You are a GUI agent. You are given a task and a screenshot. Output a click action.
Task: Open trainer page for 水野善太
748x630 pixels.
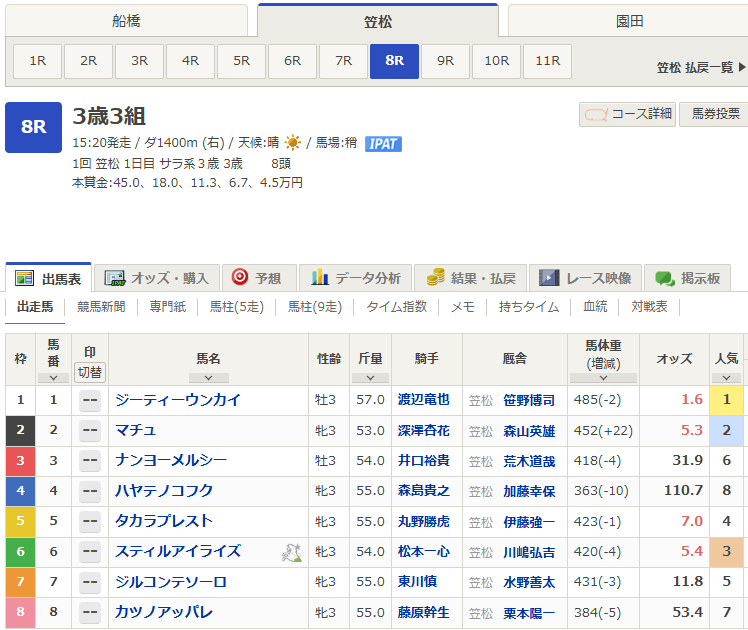click(529, 582)
